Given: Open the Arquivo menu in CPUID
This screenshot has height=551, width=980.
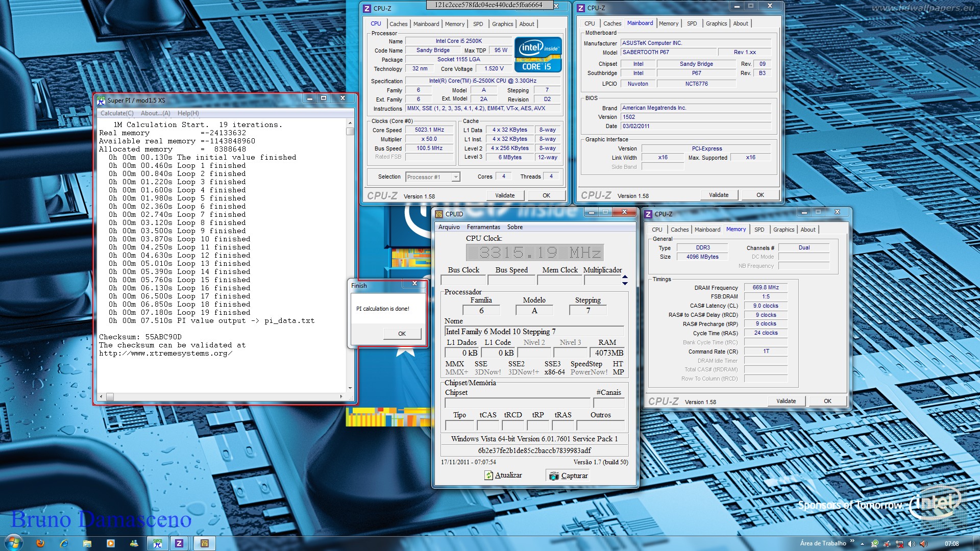Looking at the screenshot, I should tap(449, 227).
